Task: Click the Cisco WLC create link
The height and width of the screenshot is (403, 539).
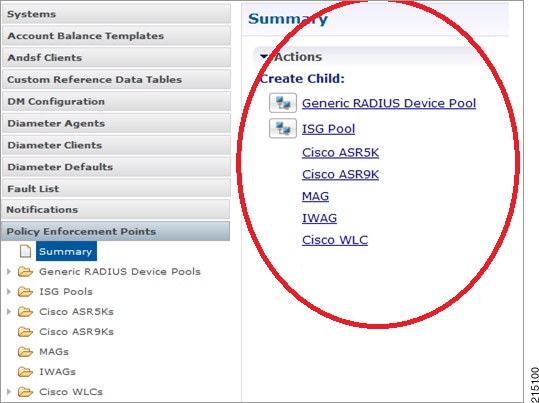Action: 335,240
